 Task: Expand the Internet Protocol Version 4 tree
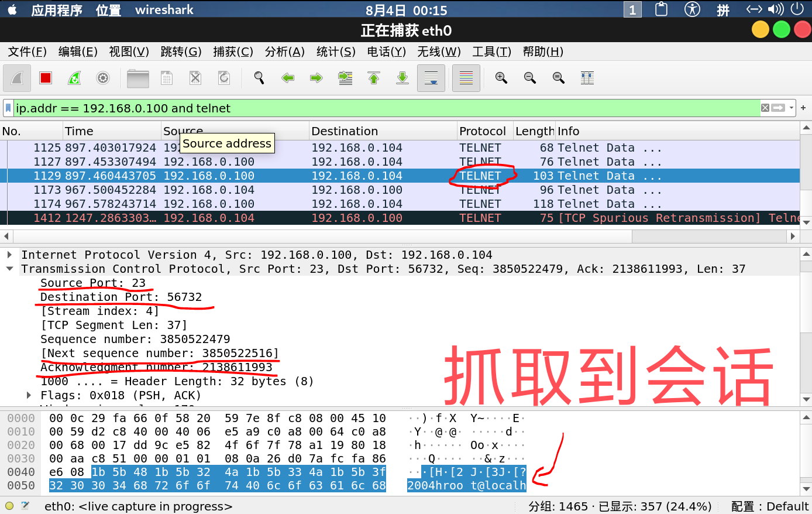click(10, 255)
